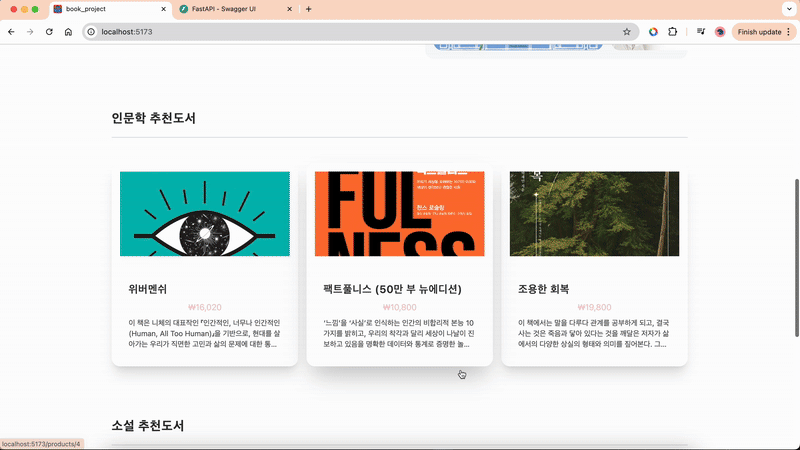View site information icon
800x450 pixels.
pos(91,32)
